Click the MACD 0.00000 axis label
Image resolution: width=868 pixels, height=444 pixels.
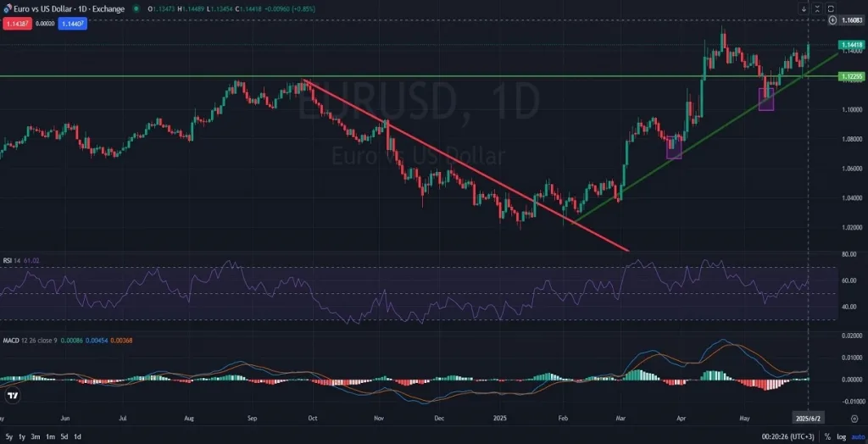(x=851, y=380)
